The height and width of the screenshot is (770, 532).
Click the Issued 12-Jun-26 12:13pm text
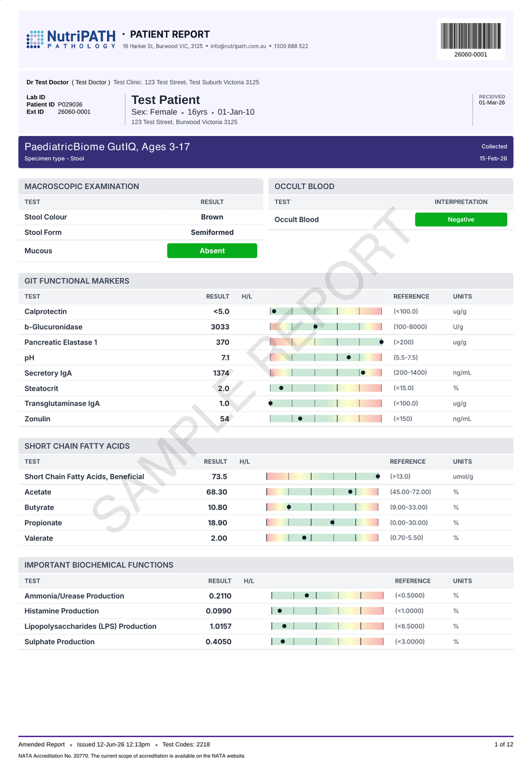[113, 745]
